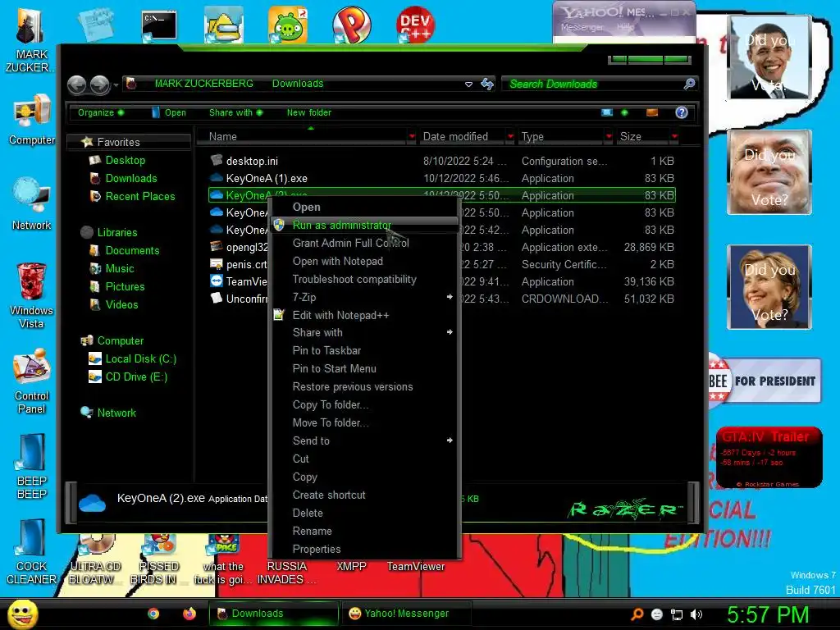Image resolution: width=840 pixels, height=630 pixels.
Task: Launch Chrome from the taskbar
Action: coord(153,614)
